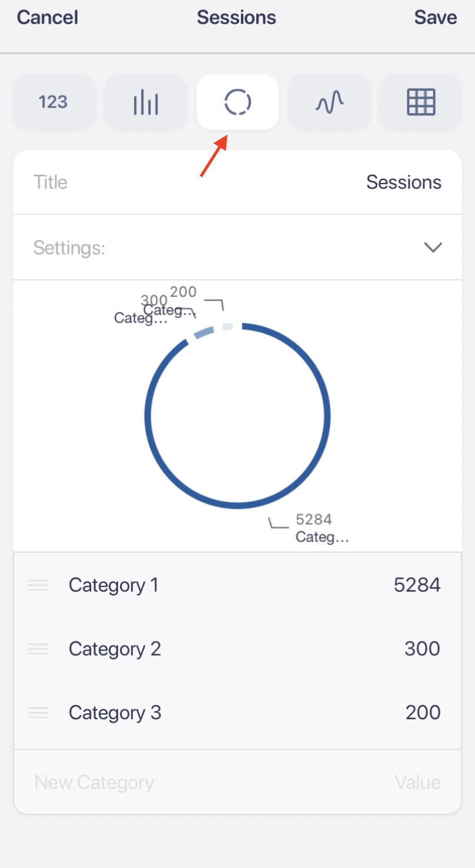Tap the Category 1 label
This screenshot has height=868, width=475.
coord(113,585)
